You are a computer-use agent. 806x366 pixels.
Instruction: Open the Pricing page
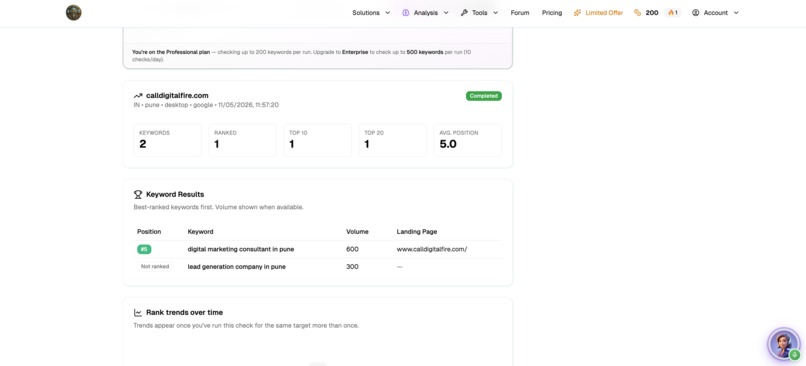(552, 13)
